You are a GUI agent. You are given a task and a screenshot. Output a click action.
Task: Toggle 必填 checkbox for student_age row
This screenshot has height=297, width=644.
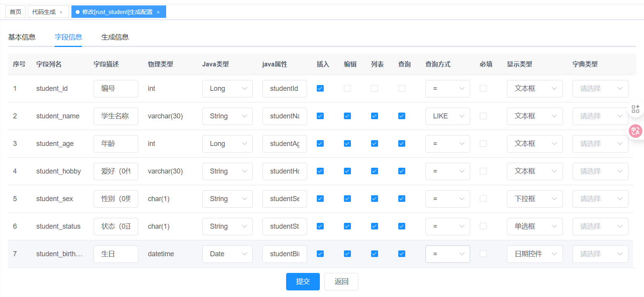(483, 144)
